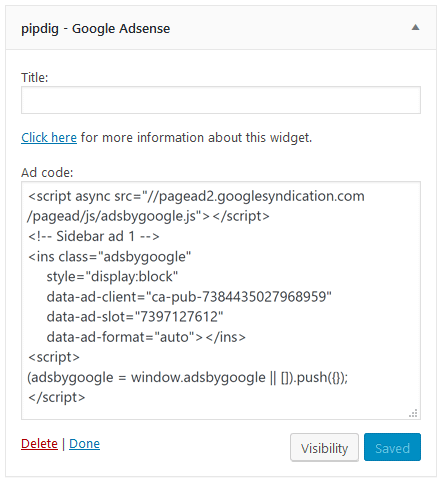The width and height of the screenshot is (445, 483).
Task: Place cursor on the Sidebar ad 1 comment line
Action: click(x=94, y=236)
